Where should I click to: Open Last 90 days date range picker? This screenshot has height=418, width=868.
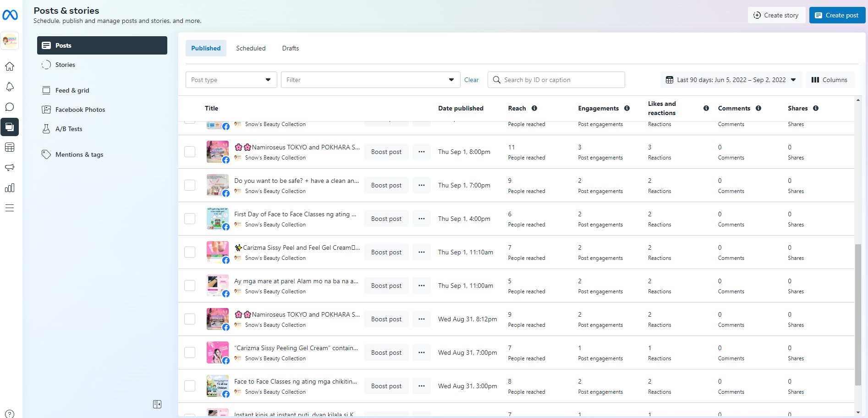point(731,80)
